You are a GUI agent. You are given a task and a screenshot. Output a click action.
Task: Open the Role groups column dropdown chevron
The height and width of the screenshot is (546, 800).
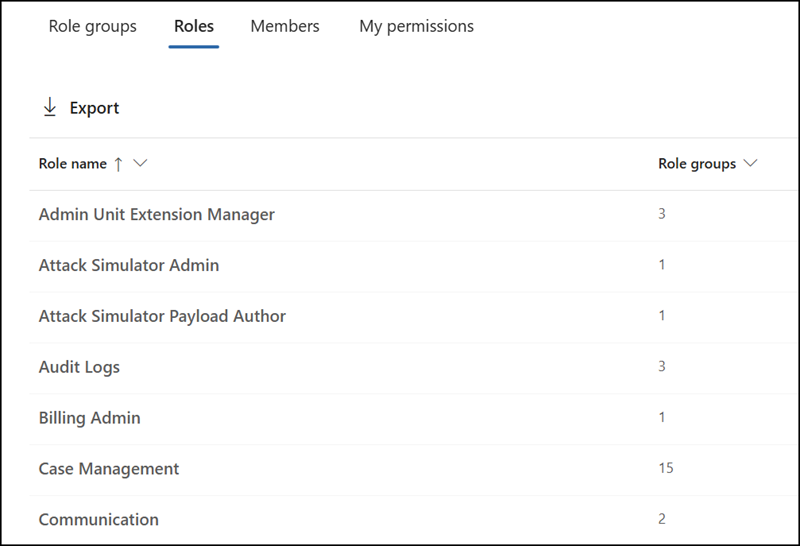point(751,163)
